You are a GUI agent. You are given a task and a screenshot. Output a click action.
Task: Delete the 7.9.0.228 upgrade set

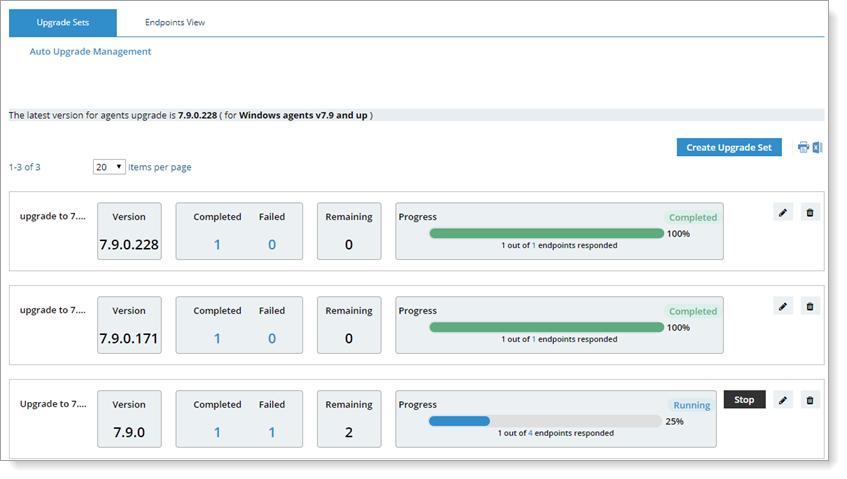coord(810,213)
